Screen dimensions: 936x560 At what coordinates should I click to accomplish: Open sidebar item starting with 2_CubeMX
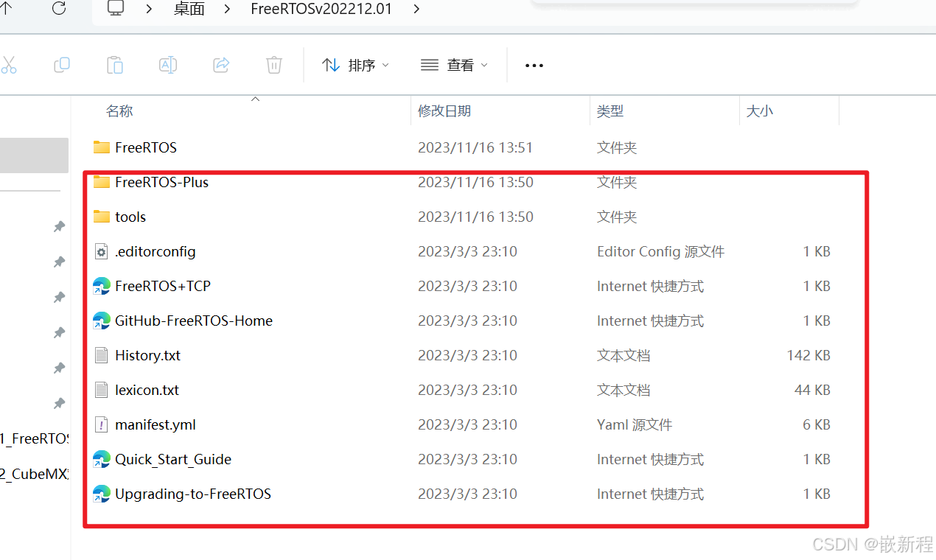(x=34, y=474)
